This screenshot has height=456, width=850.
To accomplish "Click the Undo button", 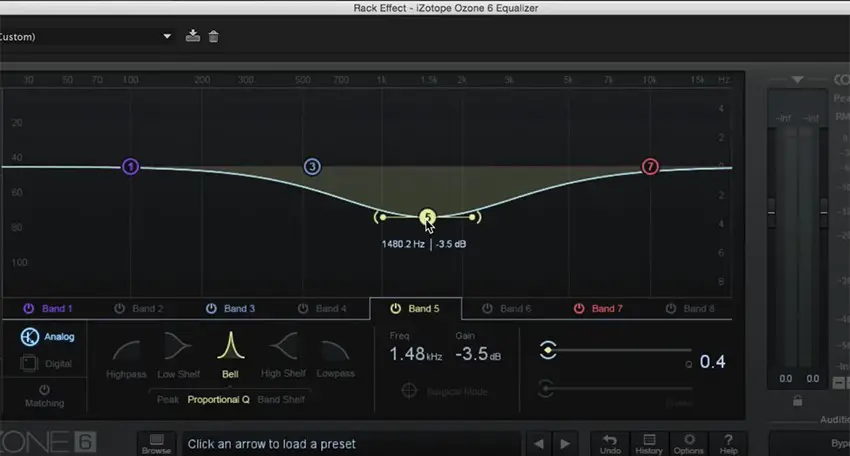I will coord(610,444).
